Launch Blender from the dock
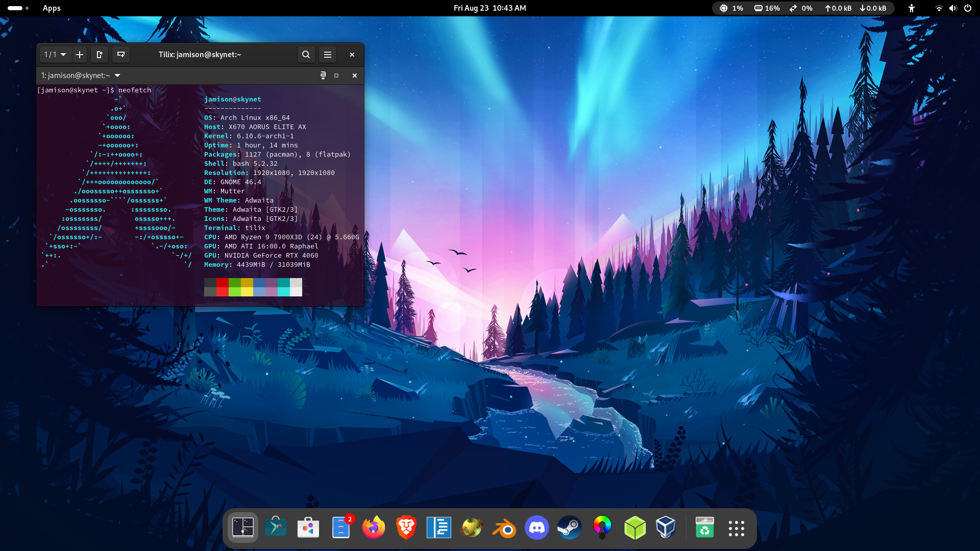Screen dimensions: 980x551 coord(504,528)
